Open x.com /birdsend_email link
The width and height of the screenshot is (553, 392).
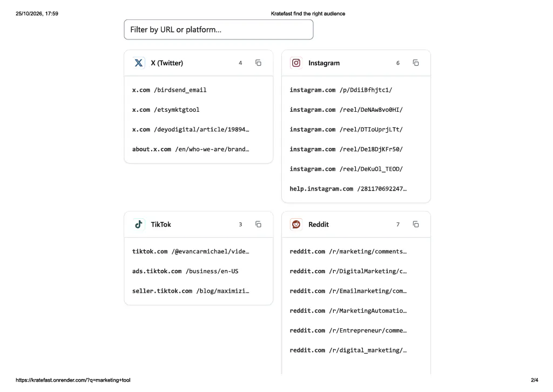tap(169, 90)
